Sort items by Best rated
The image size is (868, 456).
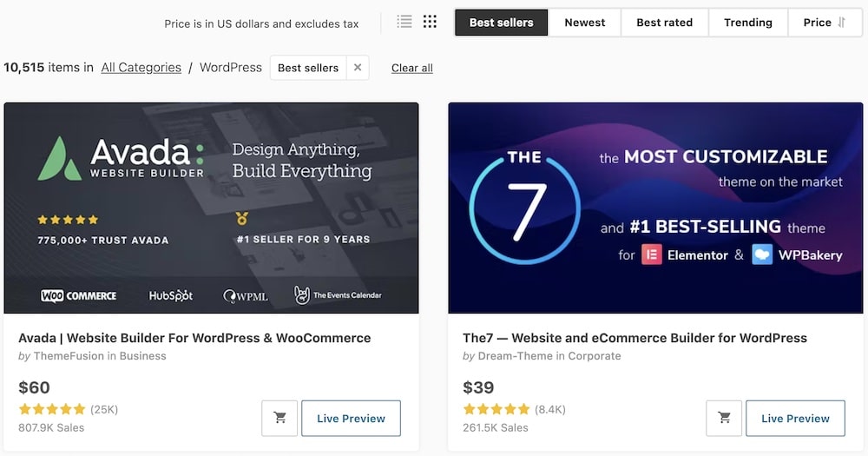tap(664, 23)
